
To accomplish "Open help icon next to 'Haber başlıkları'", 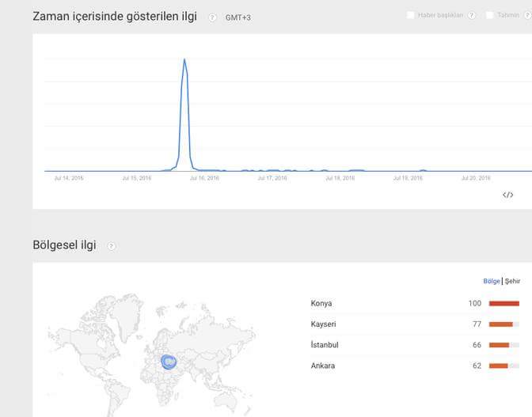I will tap(471, 15).
